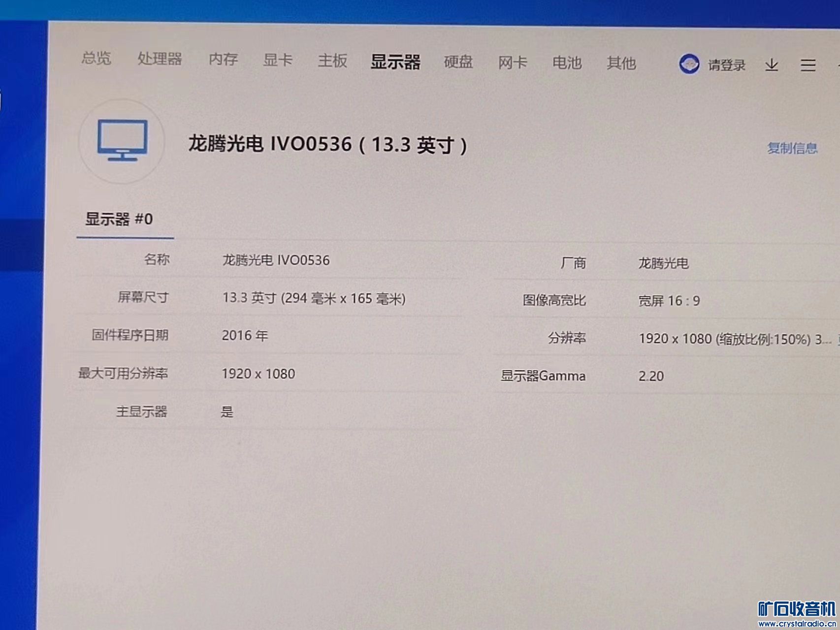Click the 名称 value 龙腾光电 IVO0536
Screen dimensions: 840x630
[x=276, y=260]
